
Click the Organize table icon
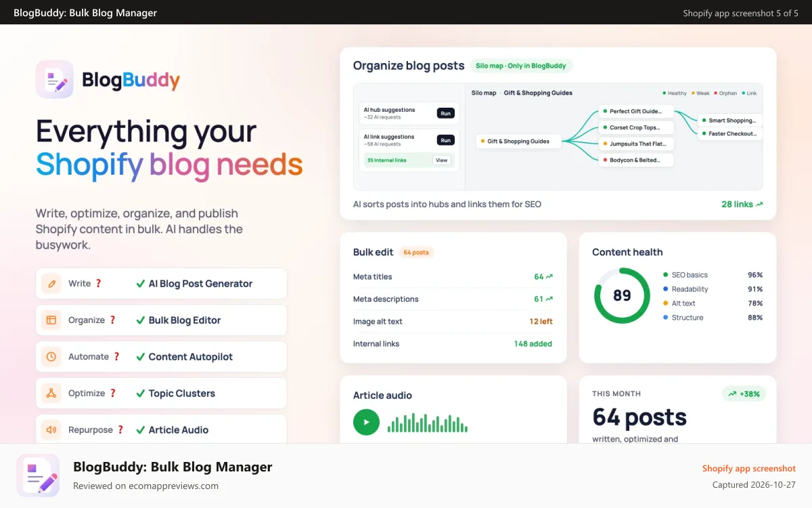point(51,320)
